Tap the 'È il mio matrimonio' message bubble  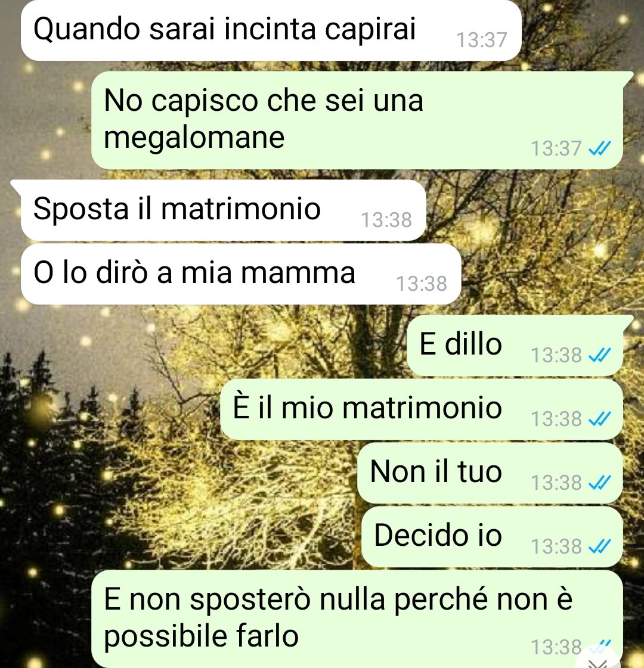pyautogui.click(x=422, y=409)
